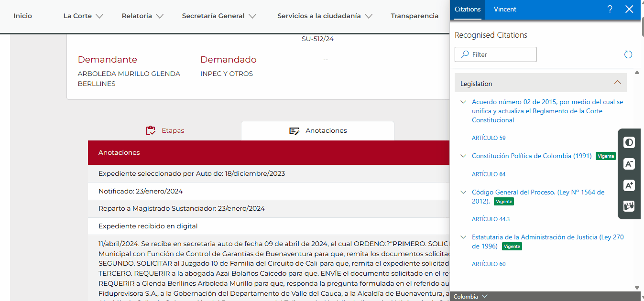Collapse the Constitución Política de Colombia entry

click(x=463, y=156)
